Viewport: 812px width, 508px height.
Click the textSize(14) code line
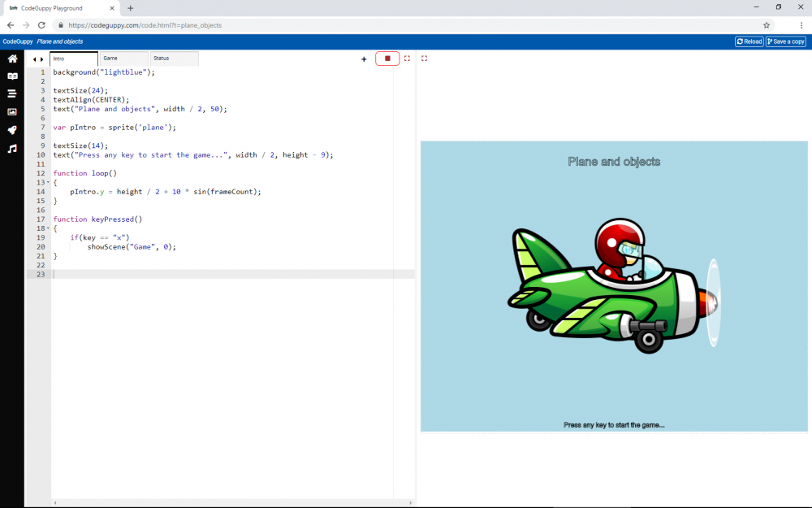(80, 145)
